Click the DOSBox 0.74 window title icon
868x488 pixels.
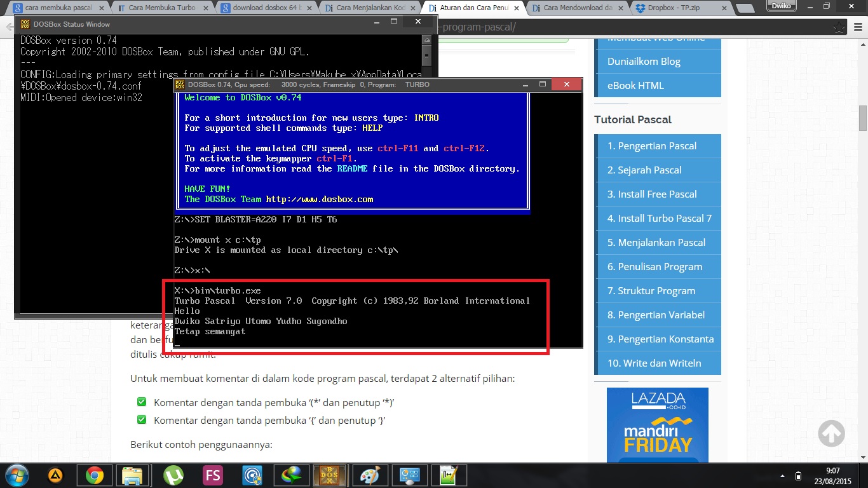(180, 85)
